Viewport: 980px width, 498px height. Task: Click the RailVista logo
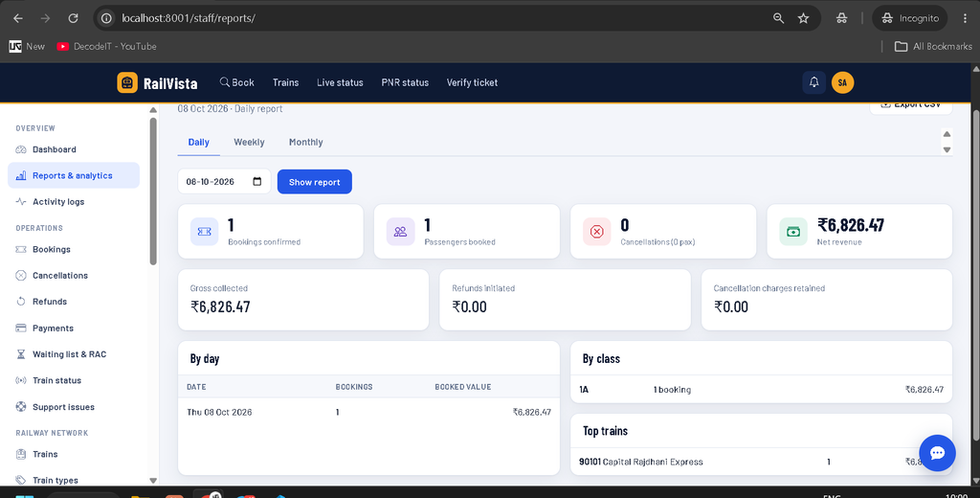click(x=157, y=82)
